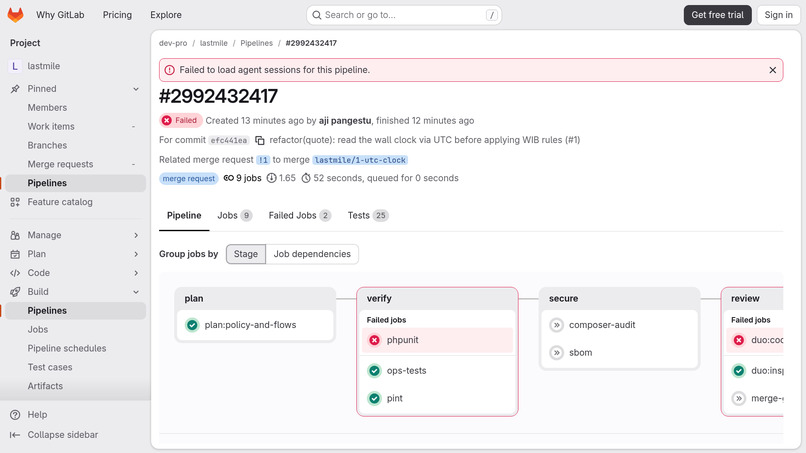Click the GitLab fox logo
This screenshot has height=453, width=806.
coord(15,15)
